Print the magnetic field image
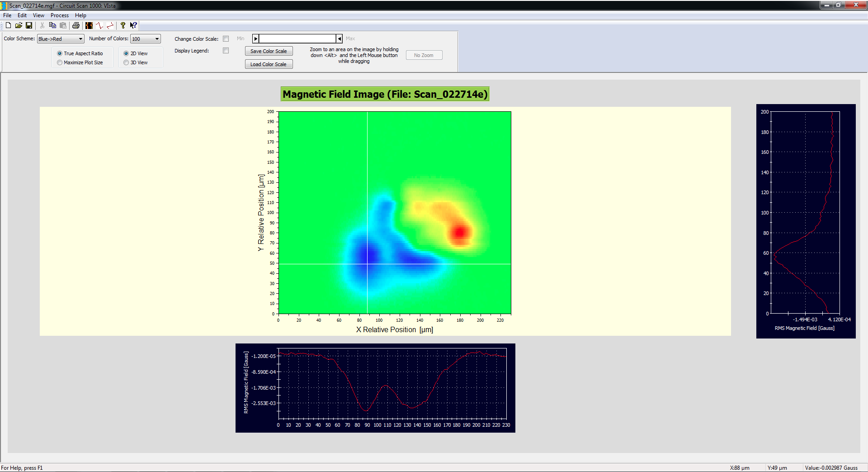The image size is (868, 472). coord(76,25)
